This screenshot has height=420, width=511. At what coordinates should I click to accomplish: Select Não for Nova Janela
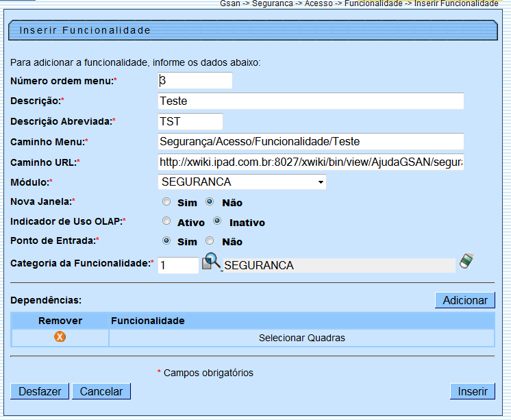coord(210,202)
